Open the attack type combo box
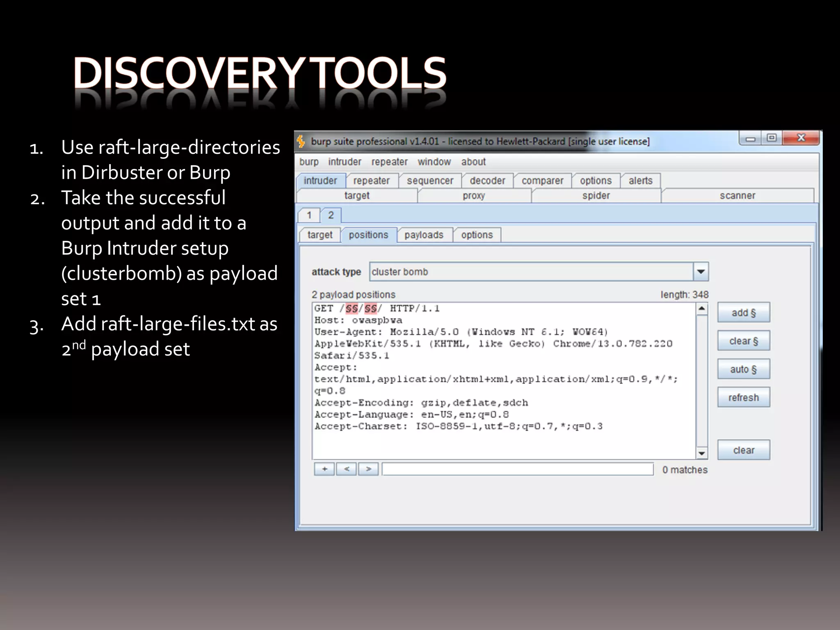This screenshot has height=630, width=840. [x=539, y=272]
